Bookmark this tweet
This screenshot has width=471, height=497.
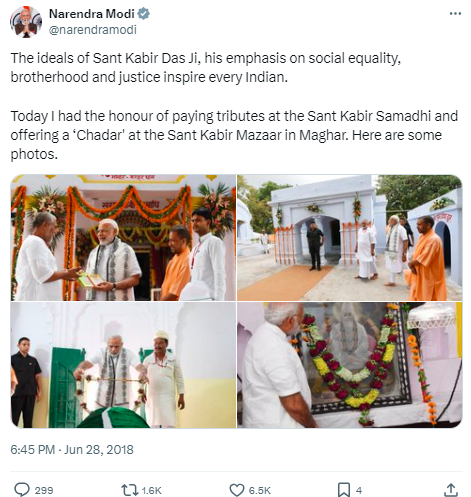coord(344,490)
